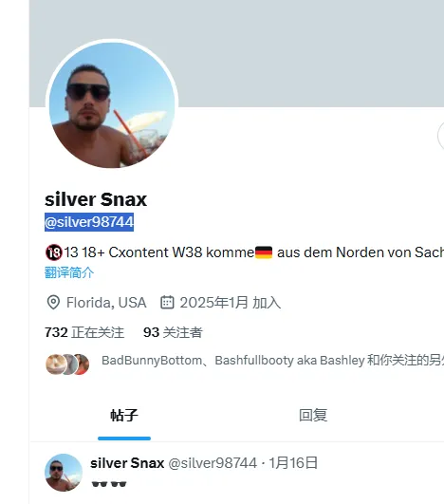Switch to the 回复 tab
The height and width of the screenshot is (504, 444).
coord(313,416)
